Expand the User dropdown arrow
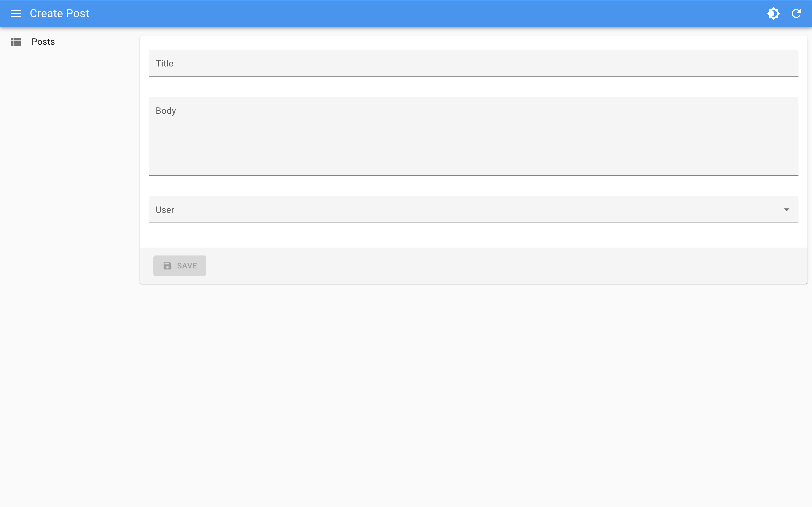This screenshot has width=812, height=507. [786, 210]
